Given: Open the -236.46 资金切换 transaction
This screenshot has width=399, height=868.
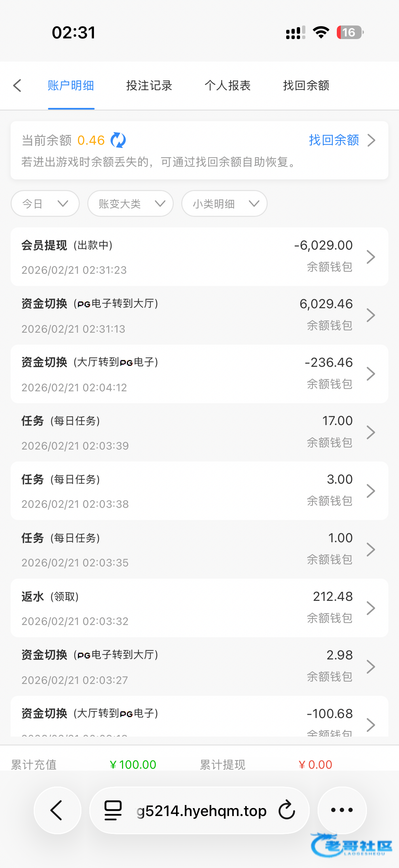Looking at the screenshot, I should point(199,374).
